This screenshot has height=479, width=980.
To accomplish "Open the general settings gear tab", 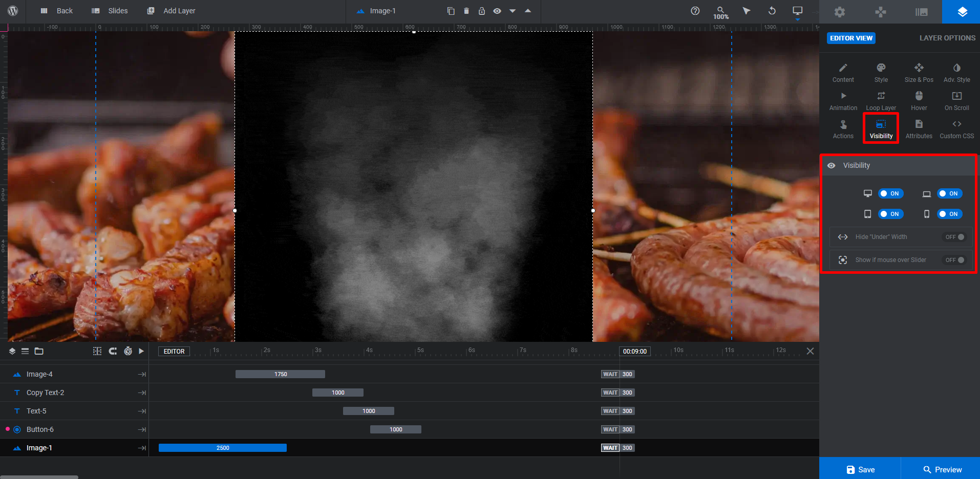I will [839, 12].
